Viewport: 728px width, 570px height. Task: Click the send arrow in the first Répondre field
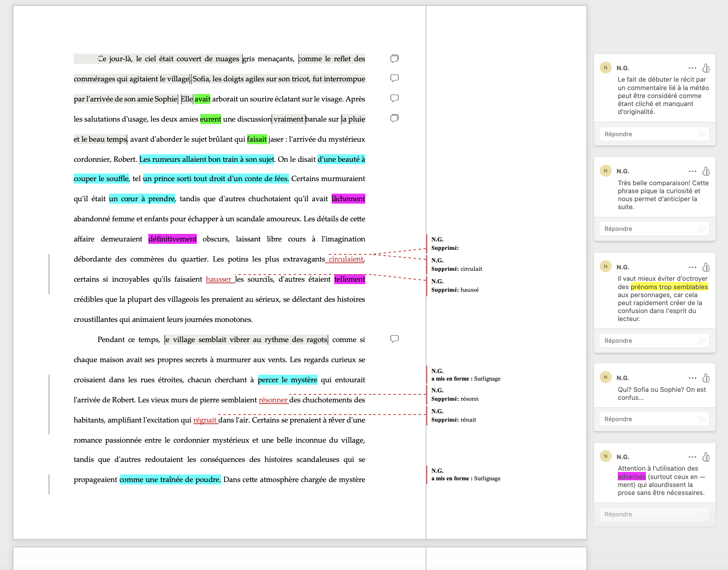pos(702,134)
